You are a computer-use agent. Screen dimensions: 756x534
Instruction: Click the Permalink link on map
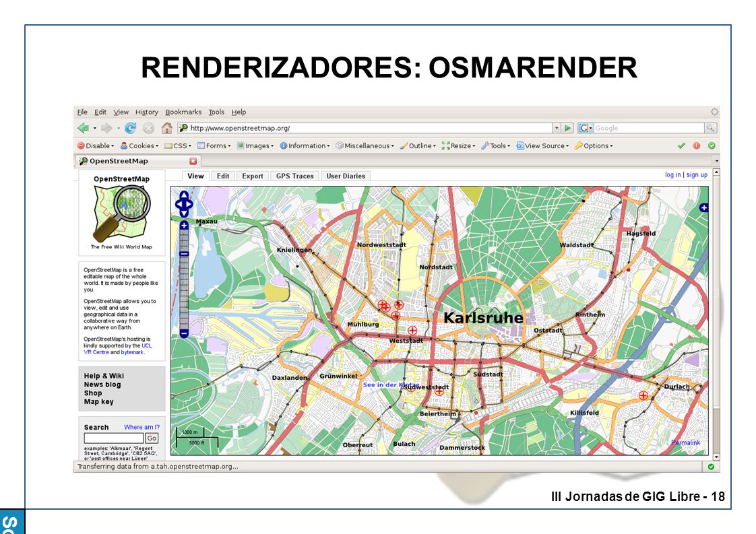(686, 442)
